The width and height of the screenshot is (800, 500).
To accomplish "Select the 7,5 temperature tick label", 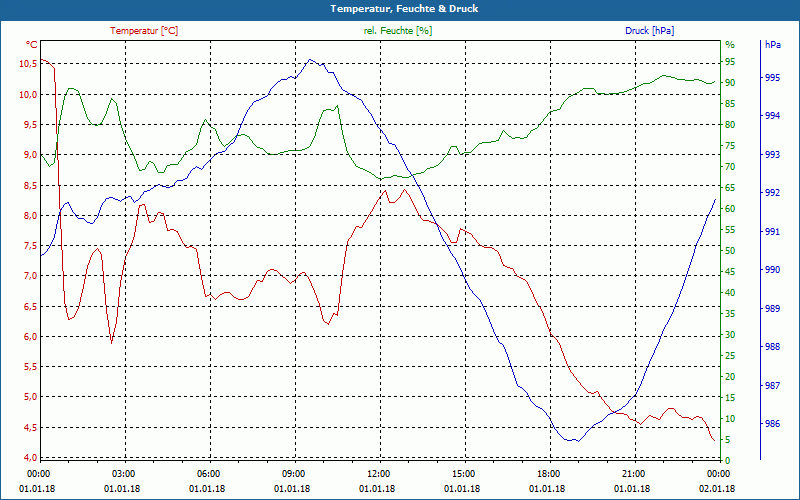I will coord(30,245).
